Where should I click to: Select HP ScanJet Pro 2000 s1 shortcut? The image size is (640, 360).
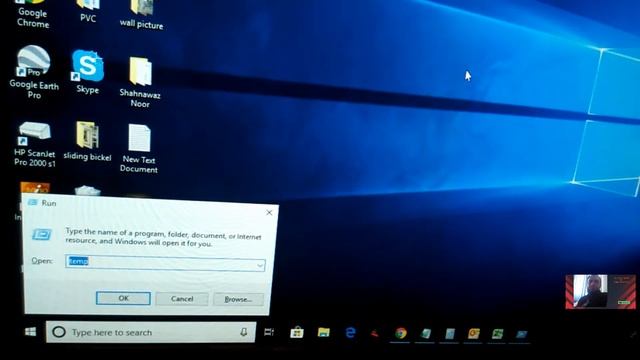35,144
